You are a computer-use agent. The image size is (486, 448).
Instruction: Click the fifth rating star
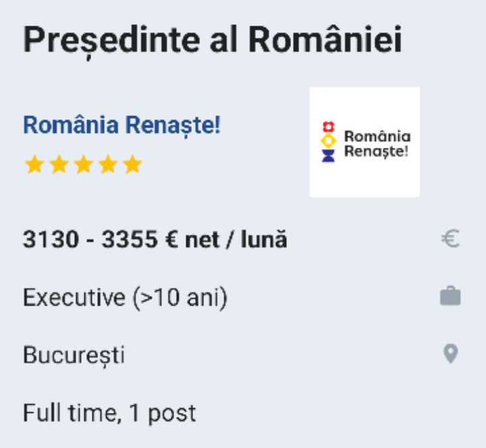point(133,165)
